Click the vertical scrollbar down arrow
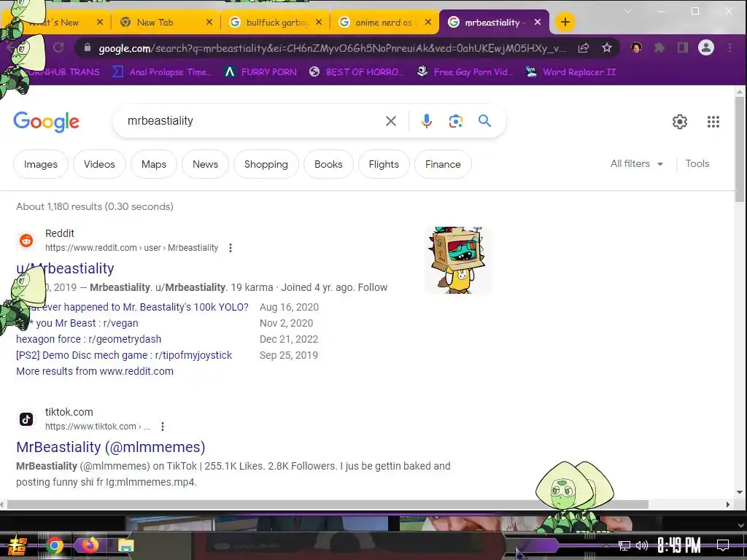 tap(740, 492)
